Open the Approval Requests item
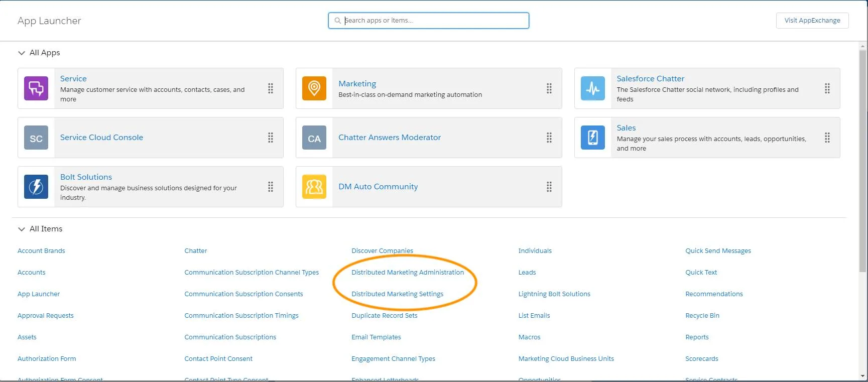 tap(45, 315)
